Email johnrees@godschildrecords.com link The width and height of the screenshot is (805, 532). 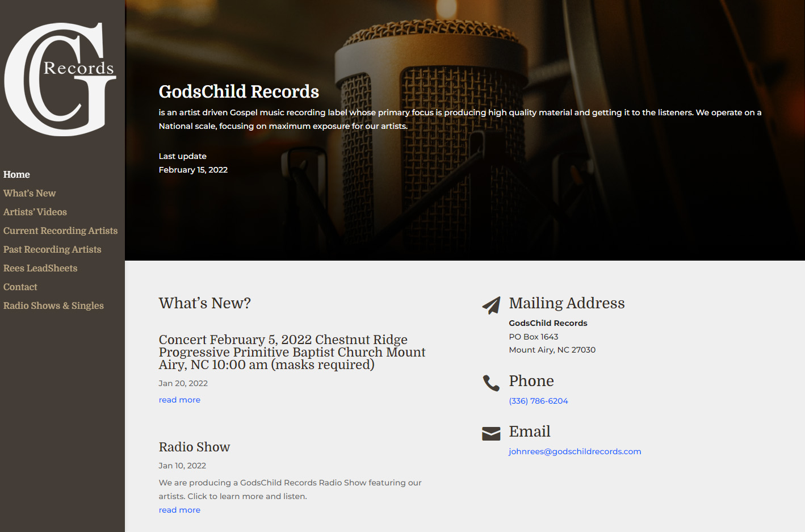575,451
